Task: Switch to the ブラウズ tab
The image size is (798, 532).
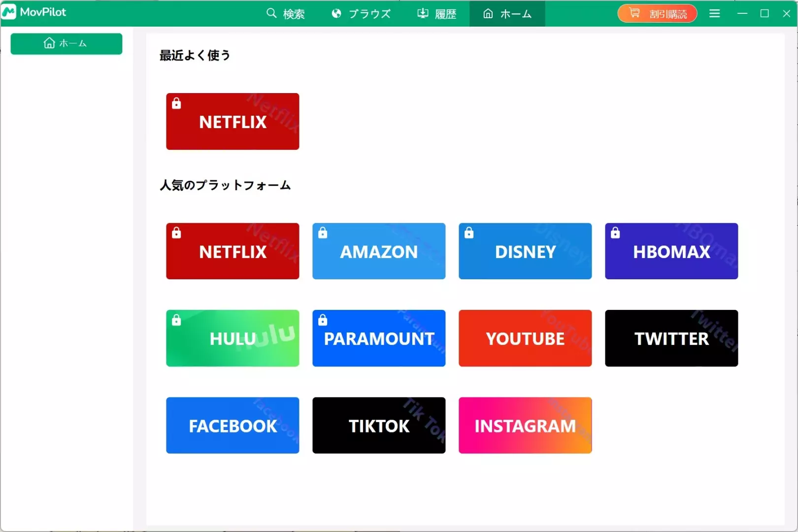Action: point(361,14)
